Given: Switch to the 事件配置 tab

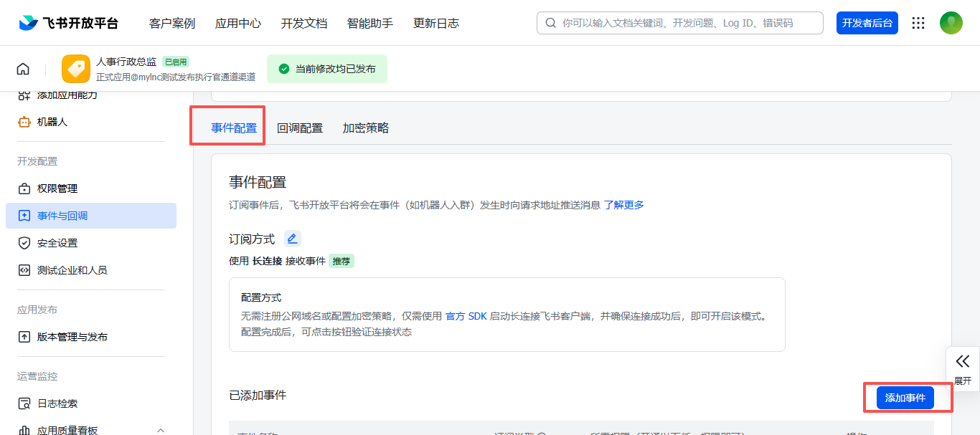Looking at the screenshot, I should 234,128.
